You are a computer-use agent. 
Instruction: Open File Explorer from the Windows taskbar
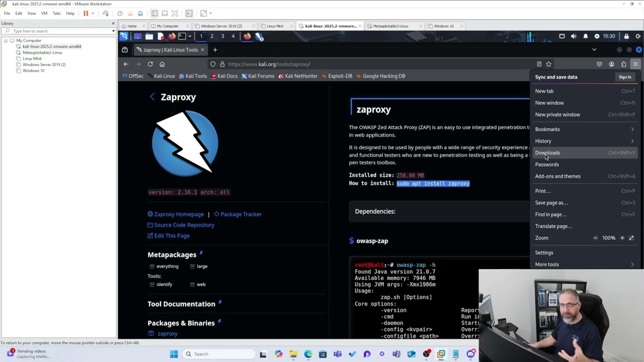click(x=293, y=354)
